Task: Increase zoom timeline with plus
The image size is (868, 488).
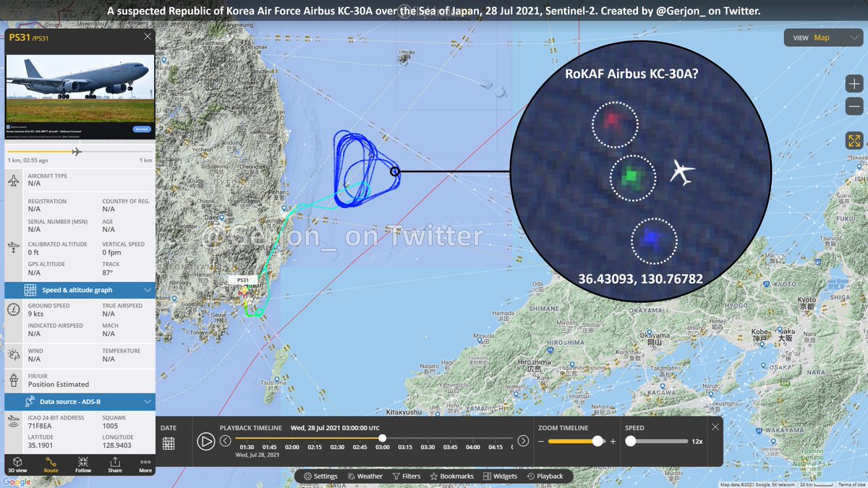Action: [x=613, y=441]
